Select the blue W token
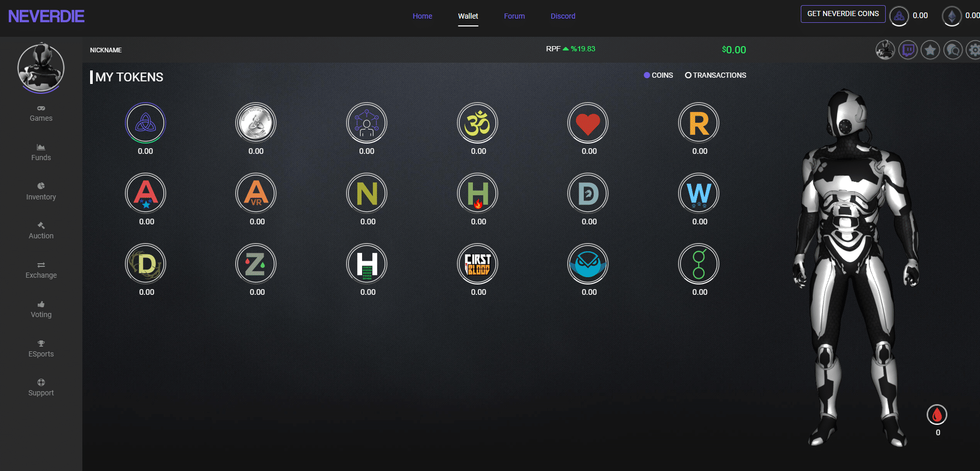This screenshot has height=471, width=980. (699, 193)
